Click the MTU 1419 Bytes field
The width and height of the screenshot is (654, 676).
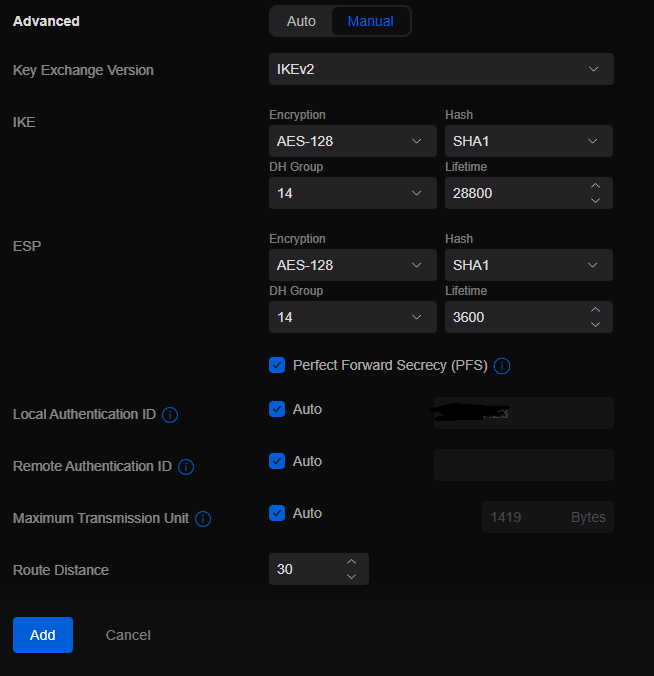[x=548, y=517]
